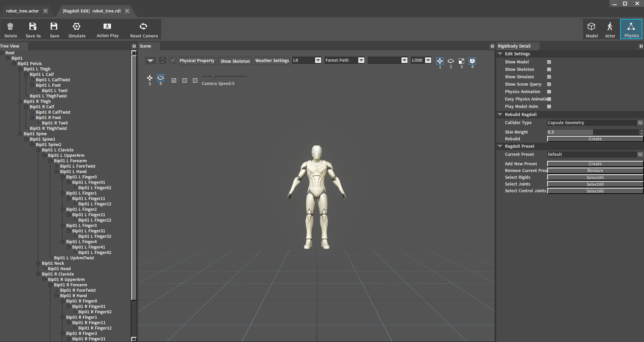Enable the Show Skeleton checkbox

click(549, 69)
